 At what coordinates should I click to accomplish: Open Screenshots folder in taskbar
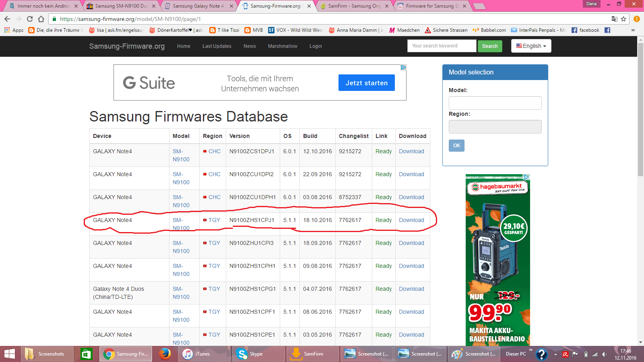pos(47,354)
